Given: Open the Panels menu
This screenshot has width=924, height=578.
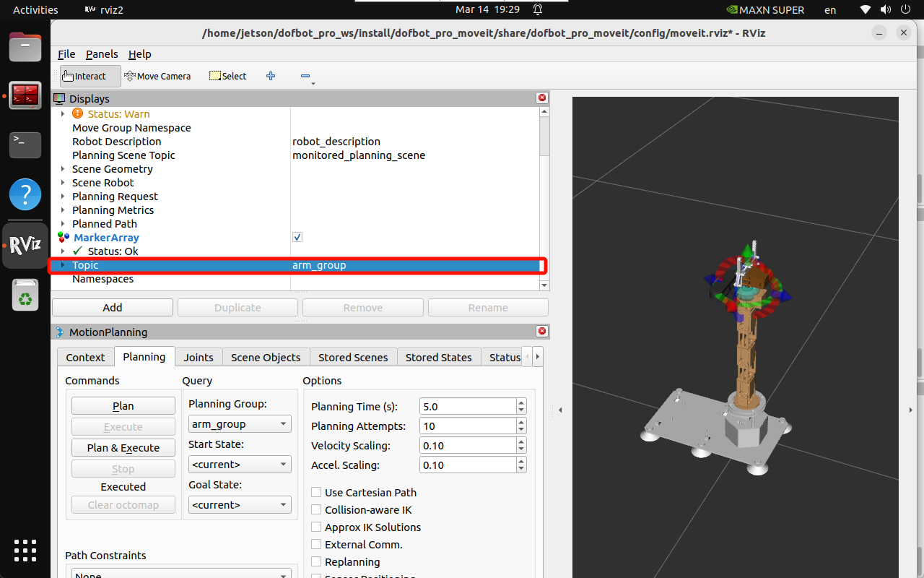Looking at the screenshot, I should click(102, 54).
